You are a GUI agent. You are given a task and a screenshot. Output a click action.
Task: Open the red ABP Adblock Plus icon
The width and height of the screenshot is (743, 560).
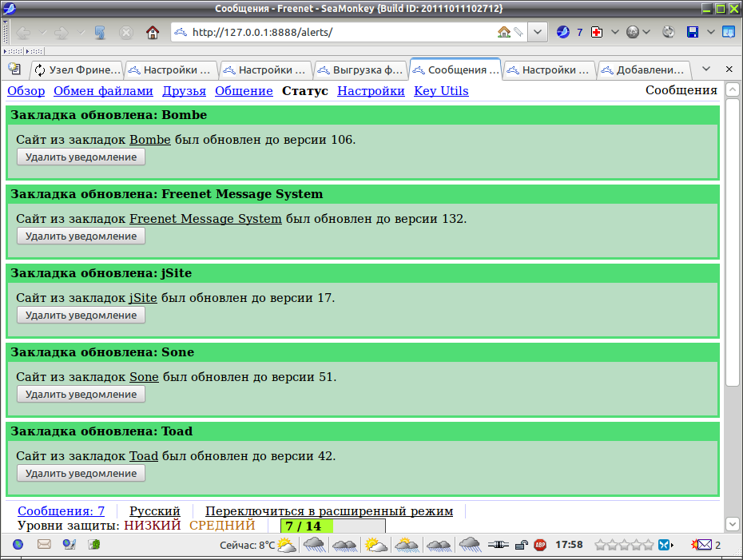(540, 545)
